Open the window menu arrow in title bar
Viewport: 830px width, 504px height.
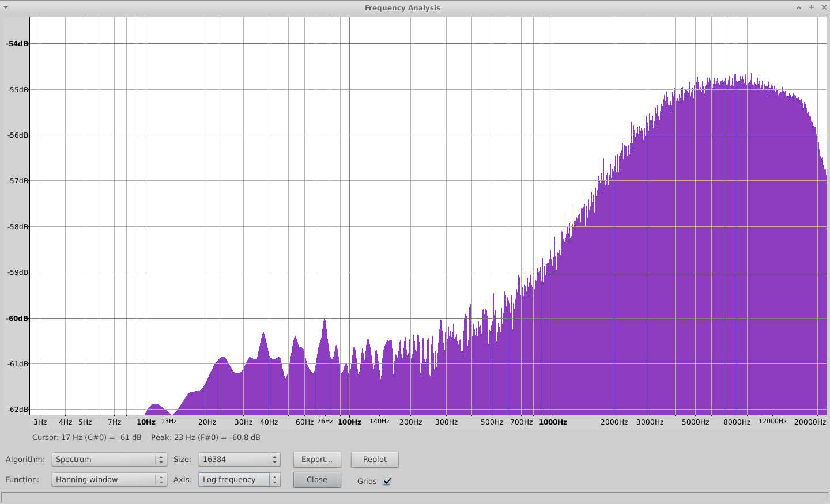(x=6, y=7)
